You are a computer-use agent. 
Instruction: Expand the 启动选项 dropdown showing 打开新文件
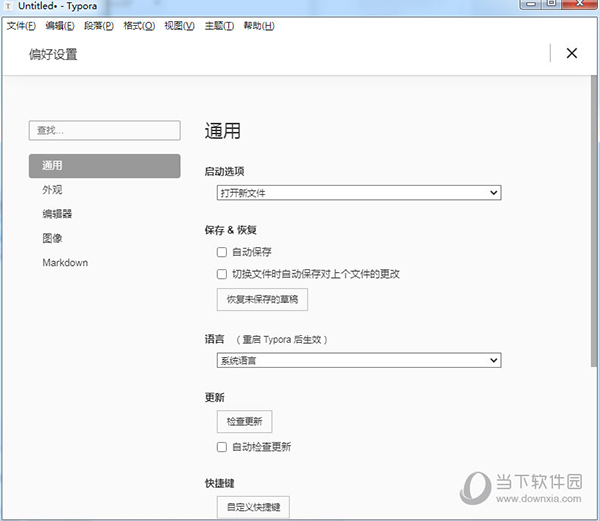tap(359, 193)
